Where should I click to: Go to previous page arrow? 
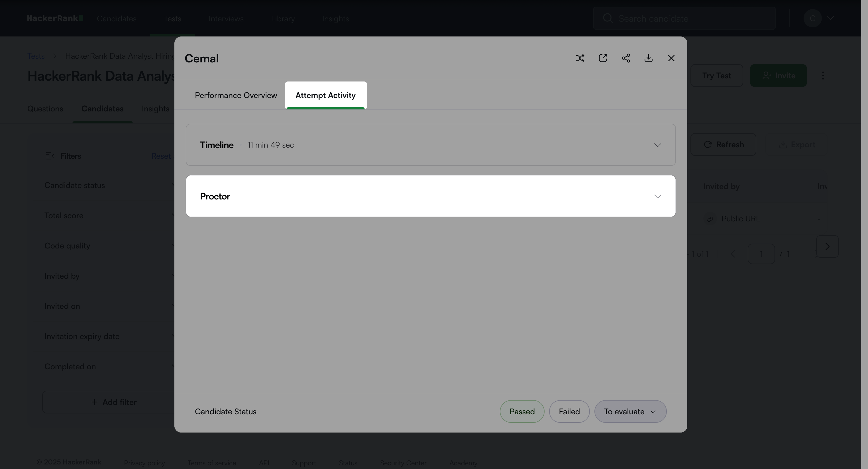(733, 254)
